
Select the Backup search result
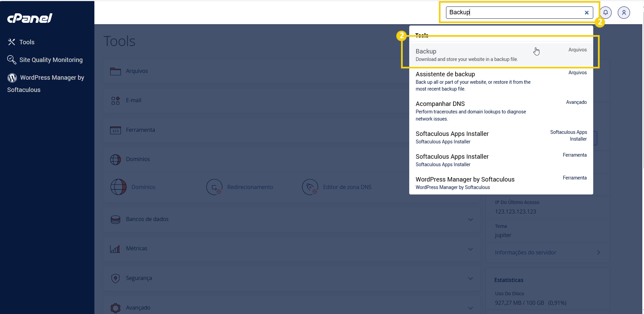click(501, 55)
